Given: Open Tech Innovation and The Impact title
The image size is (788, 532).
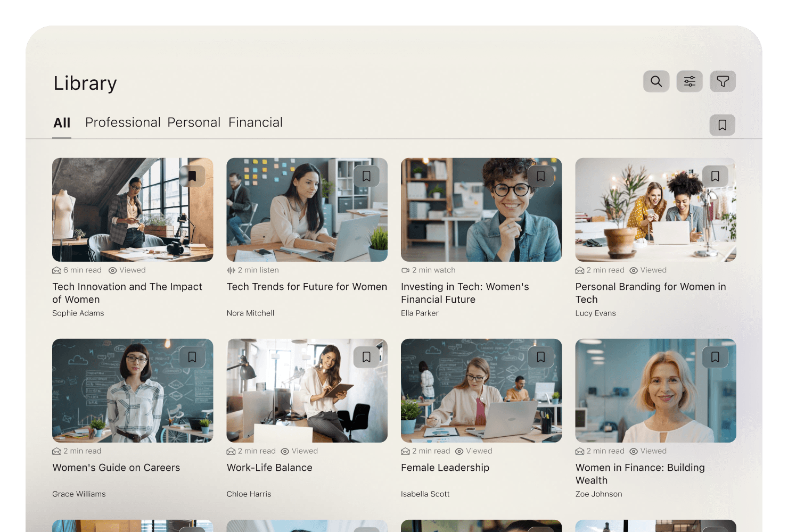Looking at the screenshot, I should [127, 293].
